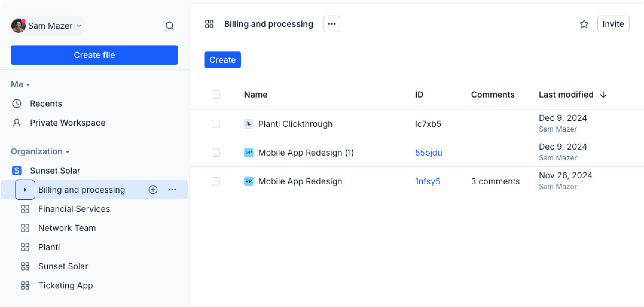Expand the Billing and processing tree arrow
Screen dimensions: 644x307
[x=25, y=190]
